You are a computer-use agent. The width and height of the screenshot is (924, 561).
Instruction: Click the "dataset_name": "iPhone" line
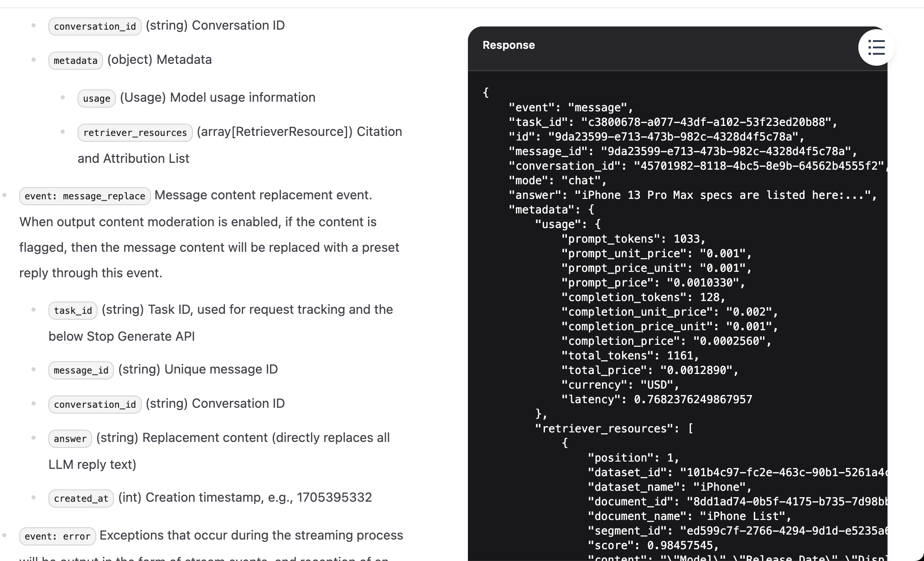tap(670, 487)
